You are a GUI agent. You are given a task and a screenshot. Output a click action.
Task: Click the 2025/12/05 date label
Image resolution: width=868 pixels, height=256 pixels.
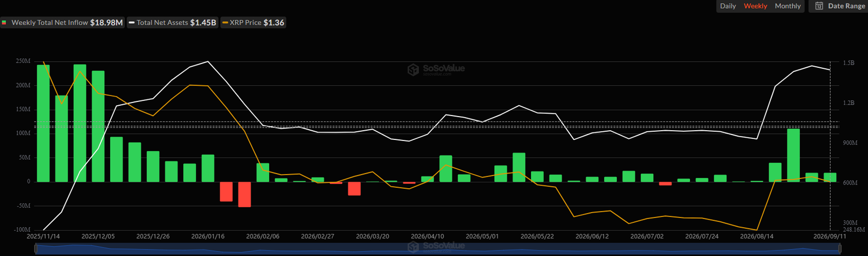pyautogui.click(x=98, y=236)
